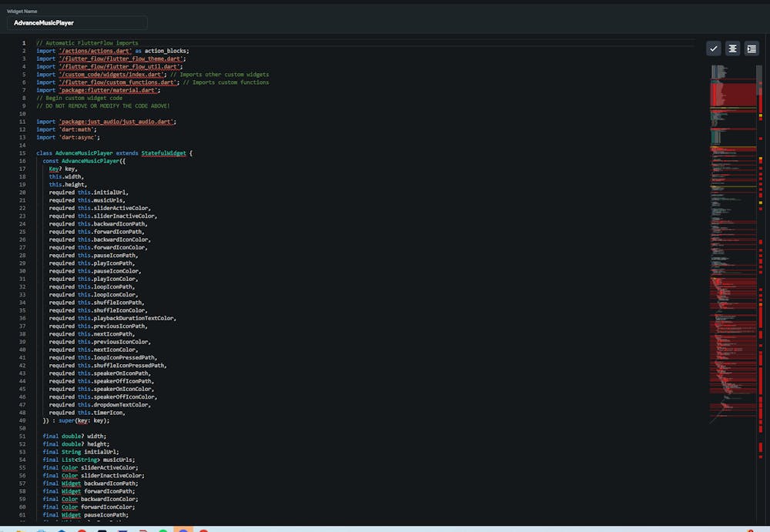The image size is (770, 532).
Task: Click the 'Key? key,' parameter line
Action: (63, 169)
